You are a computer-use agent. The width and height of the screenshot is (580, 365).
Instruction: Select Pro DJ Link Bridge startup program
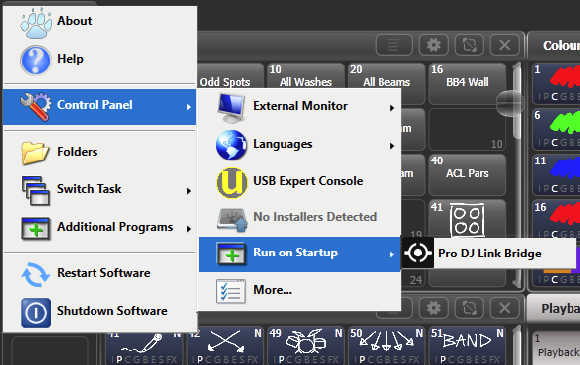(x=489, y=253)
